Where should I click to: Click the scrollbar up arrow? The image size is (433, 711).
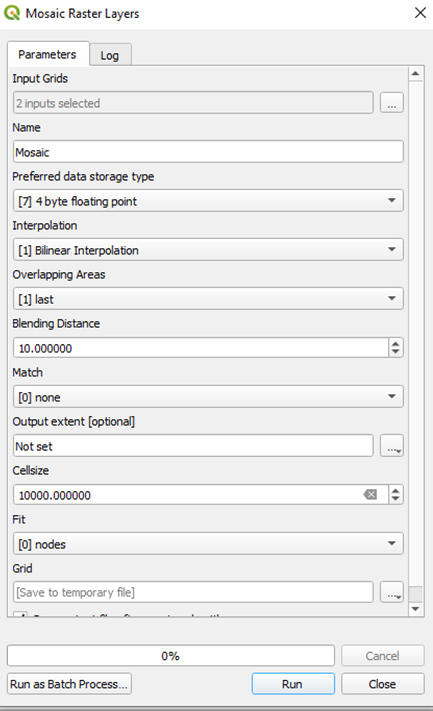415,73
